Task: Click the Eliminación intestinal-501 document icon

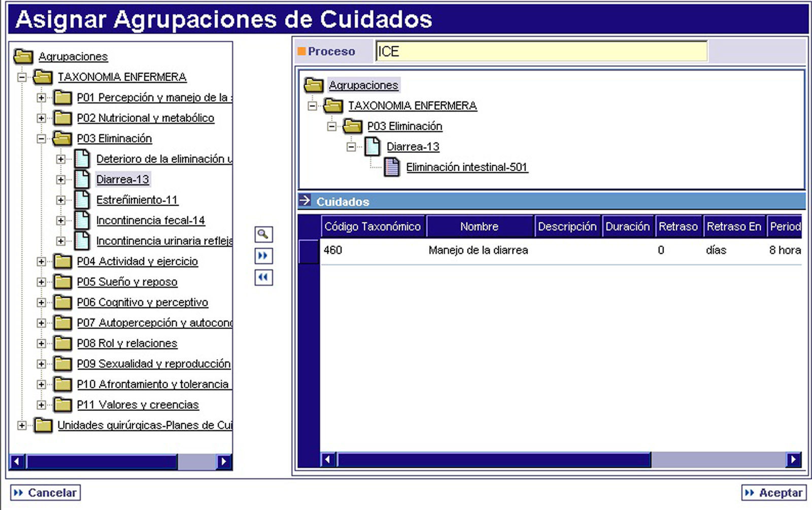Action: [392, 167]
